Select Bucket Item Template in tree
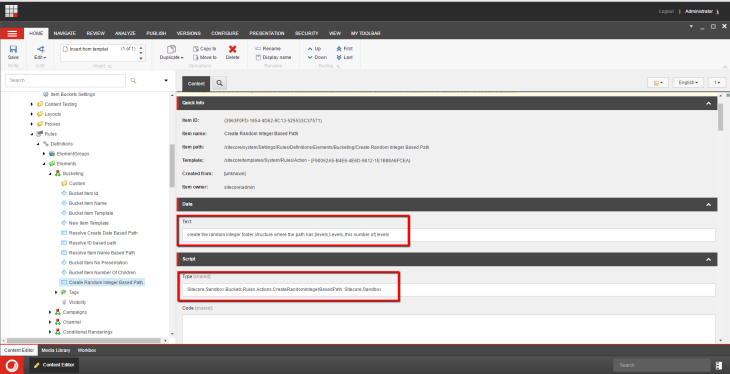This screenshot has width=730, height=374. [x=87, y=213]
